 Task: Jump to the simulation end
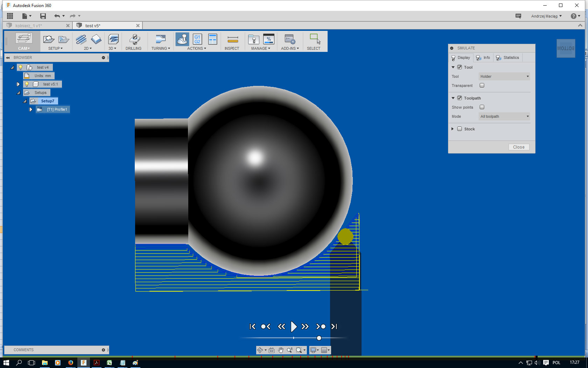(x=334, y=327)
